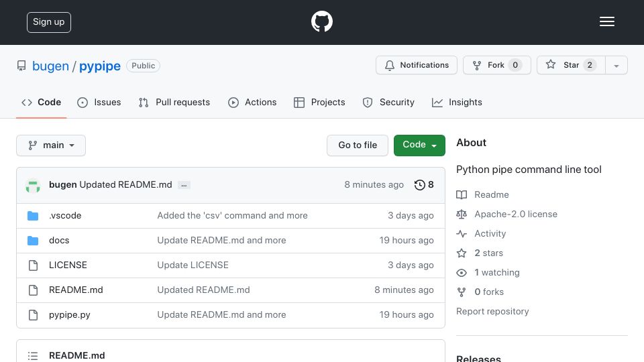Image resolution: width=644 pixels, height=362 pixels.
Task: Open the Apache-2.0 license link
Action: point(516,215)
